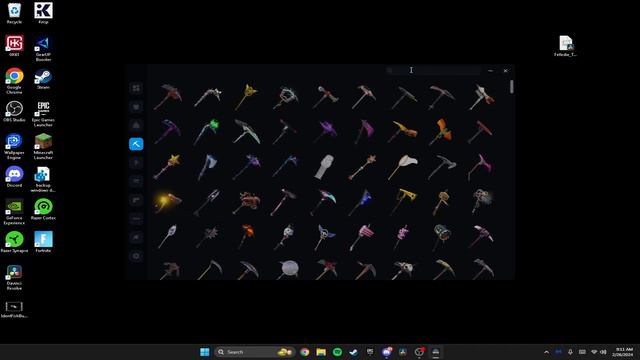The image size is (640, 360).
Task: Select the highlighted blue pickaxe category in sidebar
Action: [x=136, y=144]
